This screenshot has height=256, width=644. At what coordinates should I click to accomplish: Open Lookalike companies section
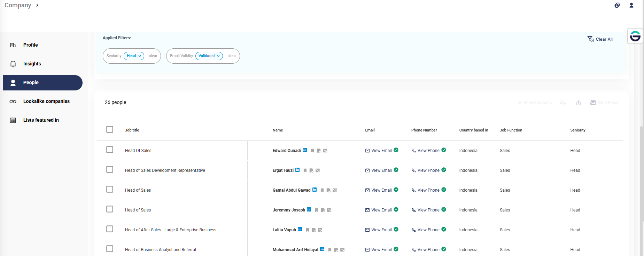pos(43,101)
